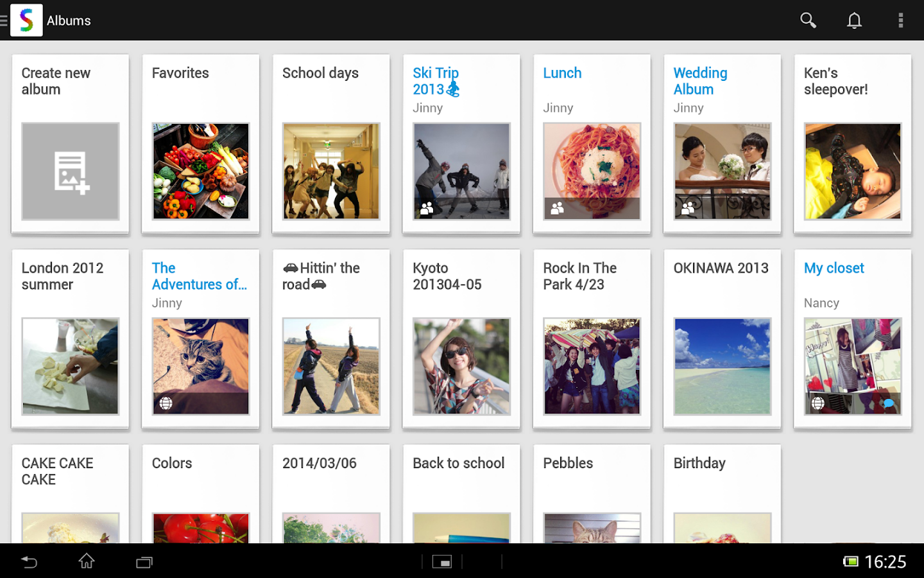Open the notifications bell
The image size is (924, 578).
click(x=854, y=21)
